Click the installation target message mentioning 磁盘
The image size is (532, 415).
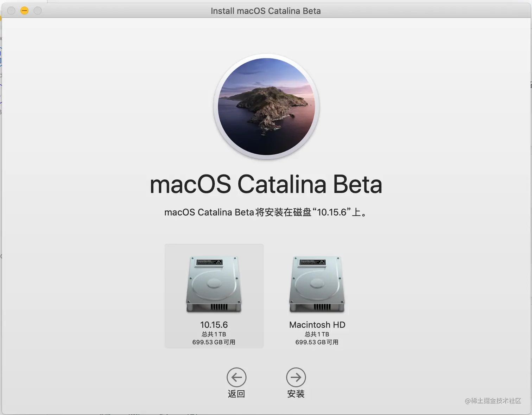point(266,212)
